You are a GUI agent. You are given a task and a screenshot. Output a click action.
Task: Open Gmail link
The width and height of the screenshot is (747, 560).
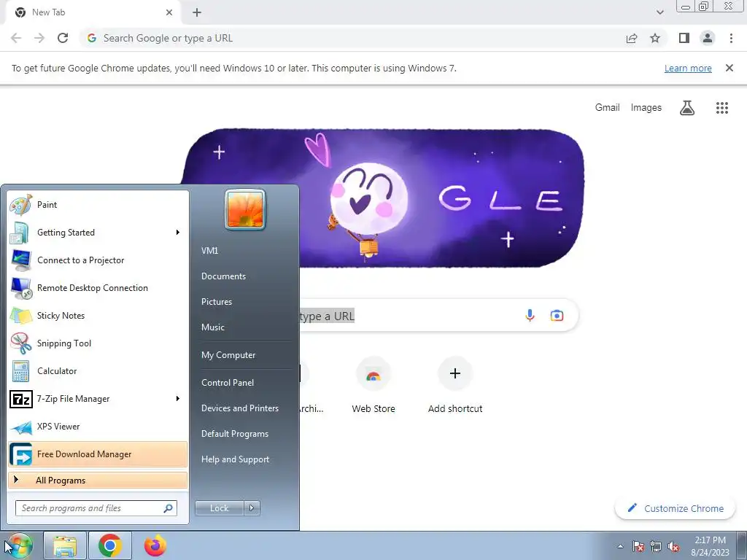[x=607, y=108]
